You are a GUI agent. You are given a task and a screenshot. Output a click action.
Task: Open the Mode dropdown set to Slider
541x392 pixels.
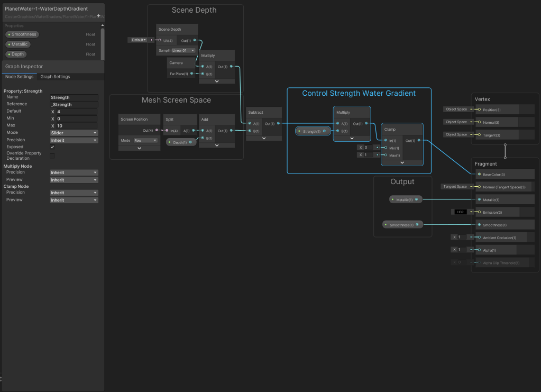pyautogui.click(x=74, y=133)
